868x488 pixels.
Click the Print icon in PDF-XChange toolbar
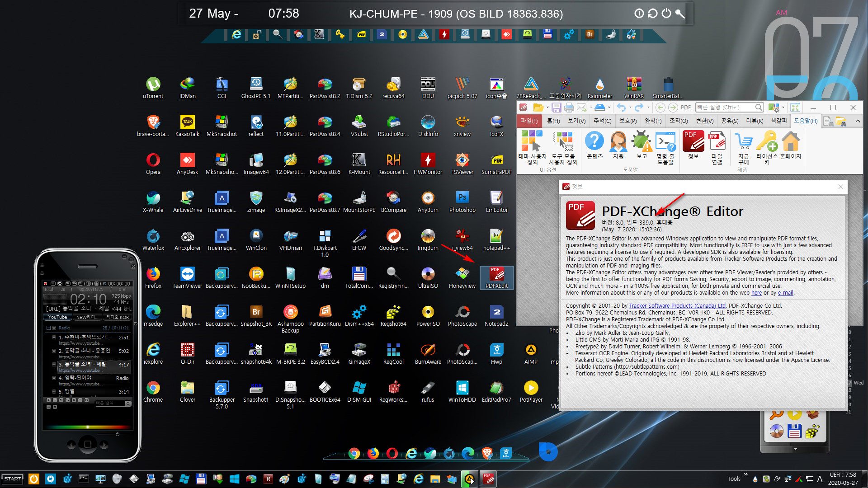point(569,108)
